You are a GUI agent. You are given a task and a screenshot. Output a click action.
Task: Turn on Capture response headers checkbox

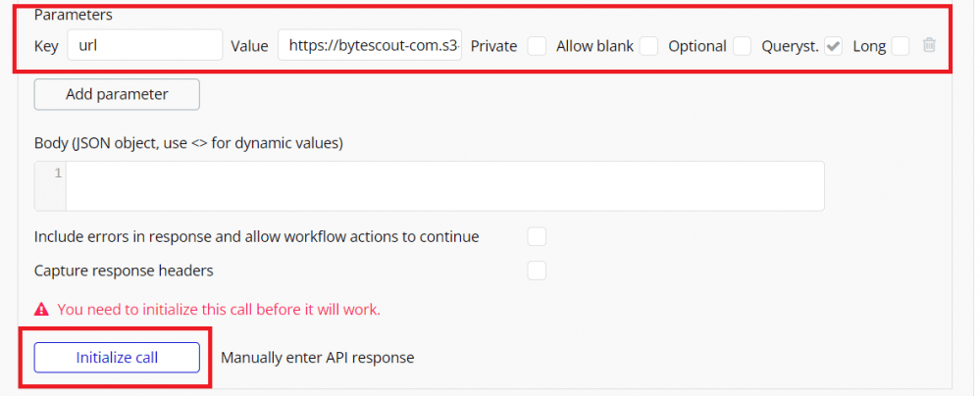pyautogui.click(x=537, y=271)
